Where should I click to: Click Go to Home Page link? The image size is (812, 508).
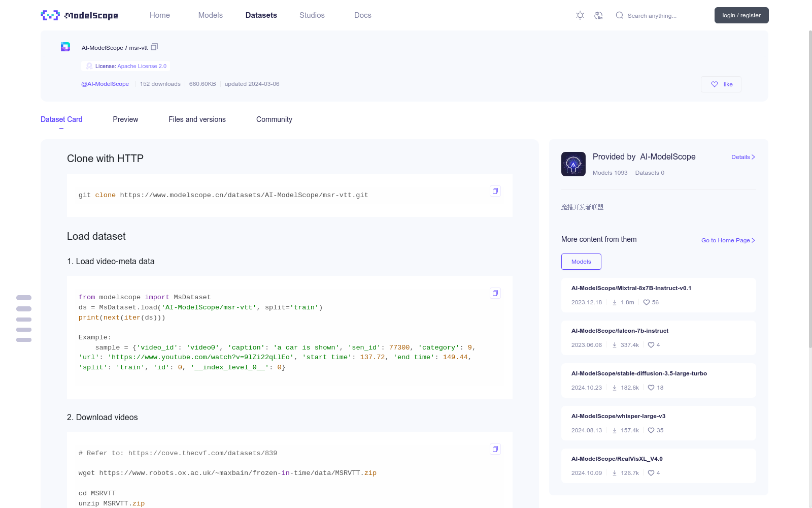tap(728, 240)
